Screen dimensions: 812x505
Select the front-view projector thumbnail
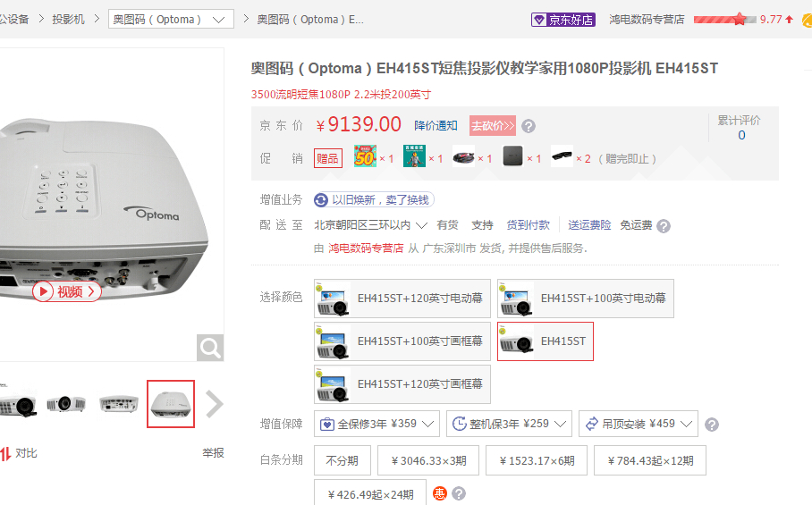coord(18,404)
